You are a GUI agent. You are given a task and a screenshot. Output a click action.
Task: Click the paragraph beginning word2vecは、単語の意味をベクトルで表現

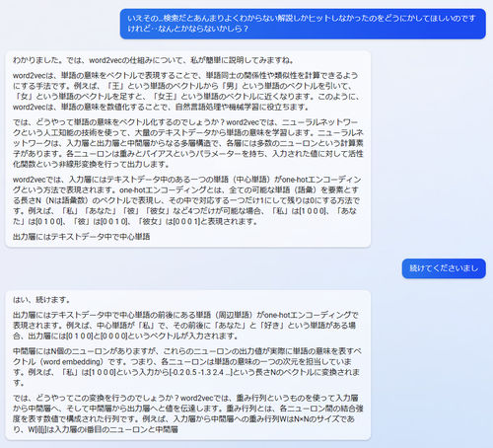186,91
